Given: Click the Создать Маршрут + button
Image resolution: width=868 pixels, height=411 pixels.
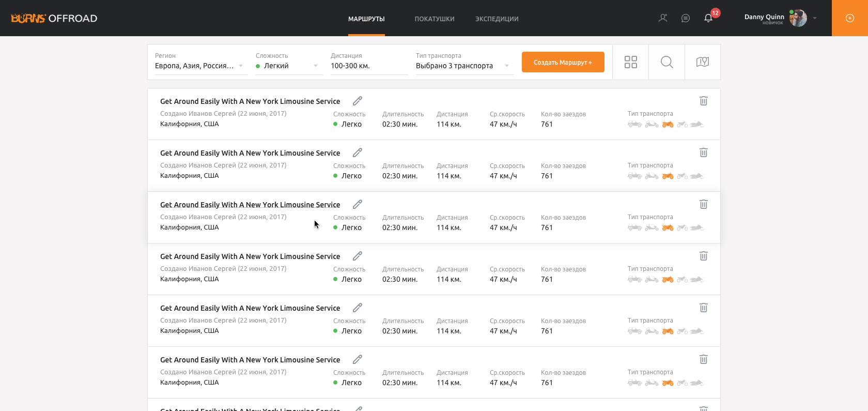Looking at the screenshot, I should coord(563,62).
